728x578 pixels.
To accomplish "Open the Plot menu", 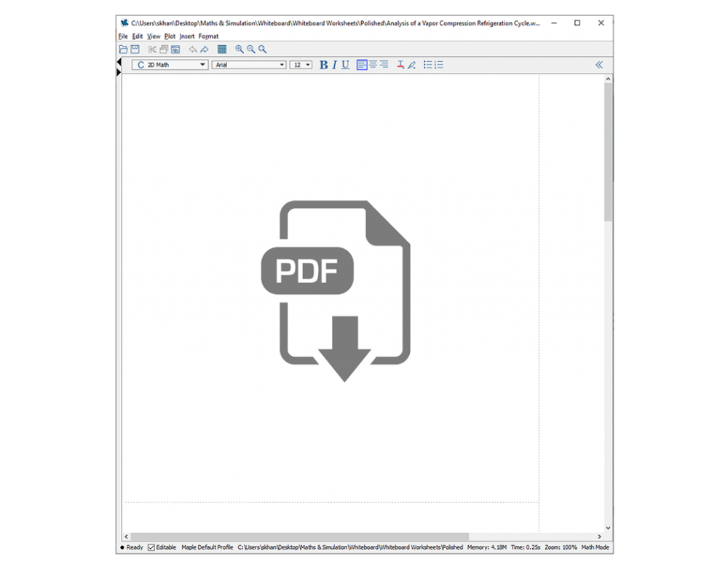I will coord(170,36).
